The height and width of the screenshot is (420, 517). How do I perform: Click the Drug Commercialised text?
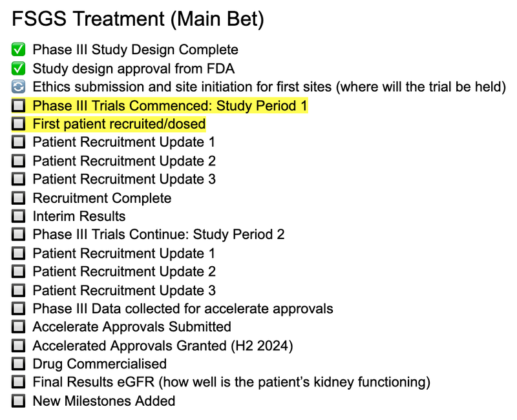(100, 364)
